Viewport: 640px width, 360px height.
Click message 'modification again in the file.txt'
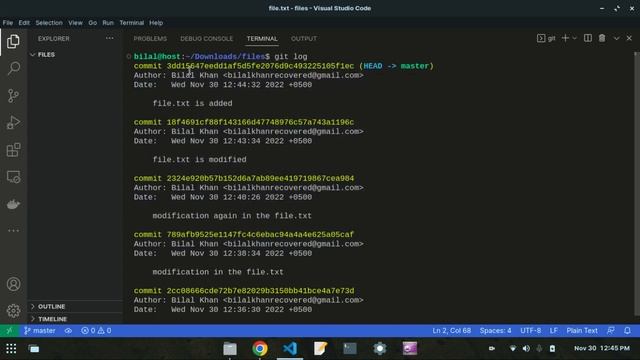(x=232, y=216)
